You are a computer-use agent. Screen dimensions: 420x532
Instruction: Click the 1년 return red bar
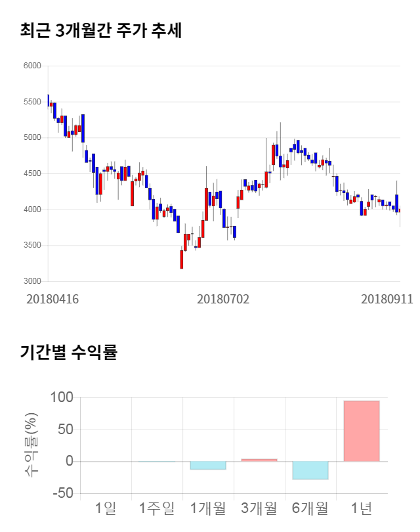[362, 431]
